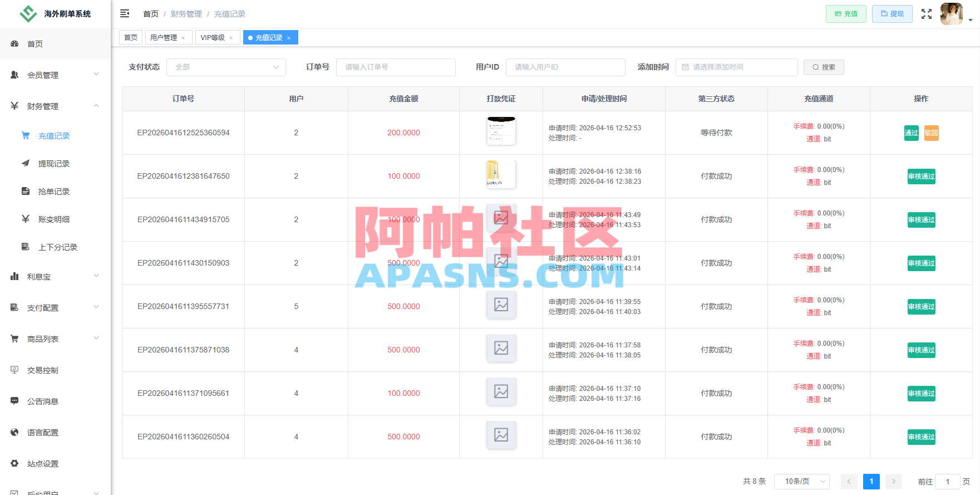Click the 提现记录 paper plane icon

pos(26,163)
